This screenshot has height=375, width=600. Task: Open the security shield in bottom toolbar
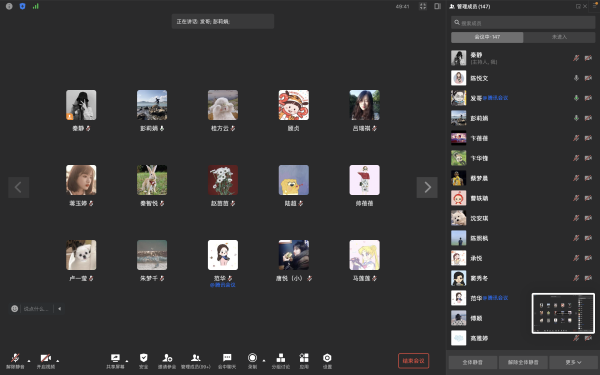pyautogui.click(x=143, y=361)
